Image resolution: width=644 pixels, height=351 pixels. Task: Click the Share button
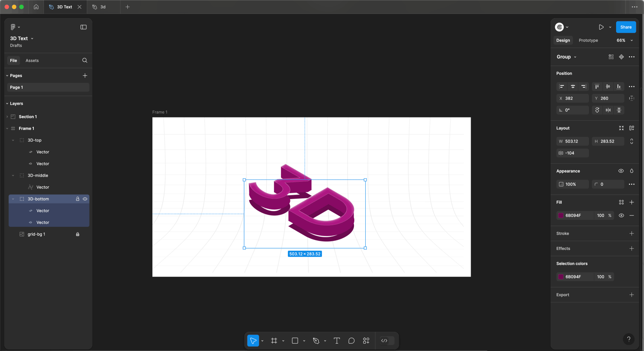coord(626,27)
